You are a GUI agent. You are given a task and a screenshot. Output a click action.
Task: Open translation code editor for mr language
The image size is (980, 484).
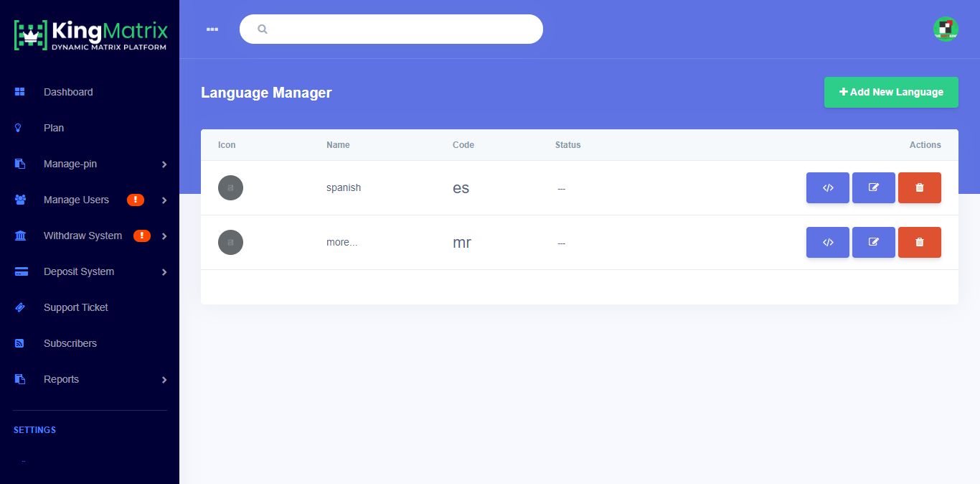click(828, 242)
